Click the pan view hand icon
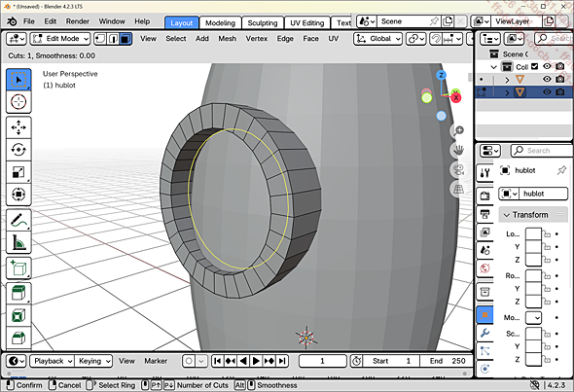Screen dimensions: 574x392 pyautogui.click(x=458, y=150)
